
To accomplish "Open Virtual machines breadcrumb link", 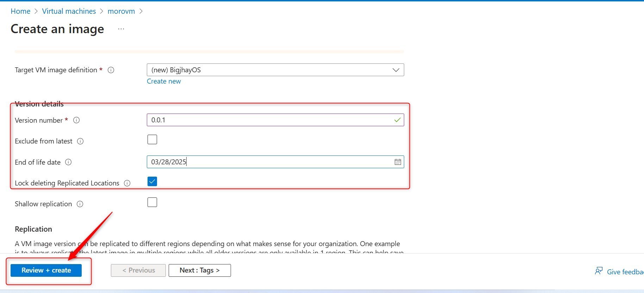I will click(x=69, y=11).
